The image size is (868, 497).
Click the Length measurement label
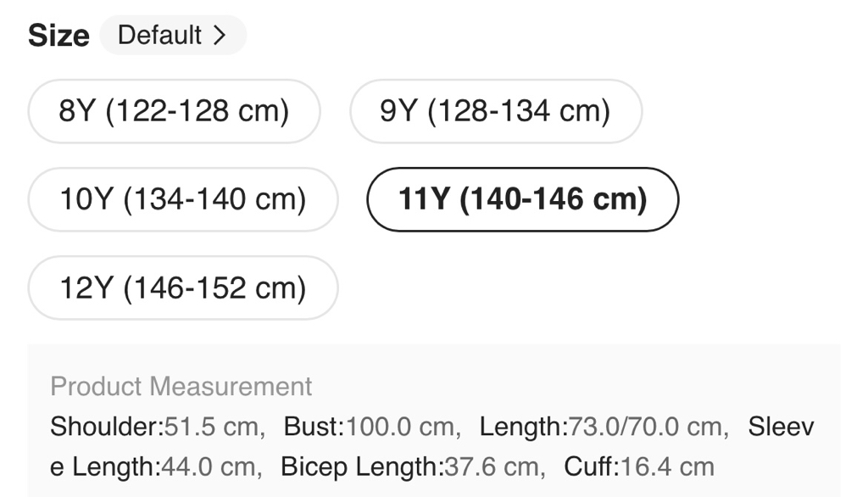(x=520, y=427)
